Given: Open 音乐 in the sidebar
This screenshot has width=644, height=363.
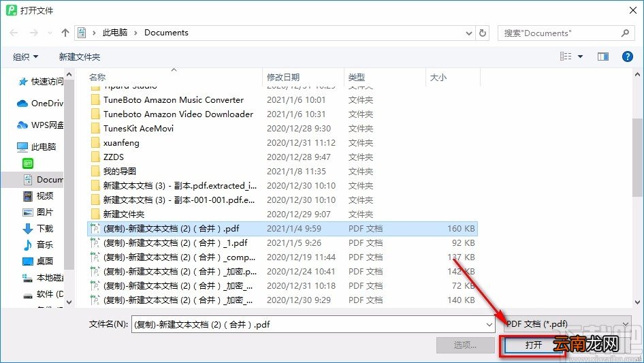Looking at the screenshot, I should click(x=38, y=244).
